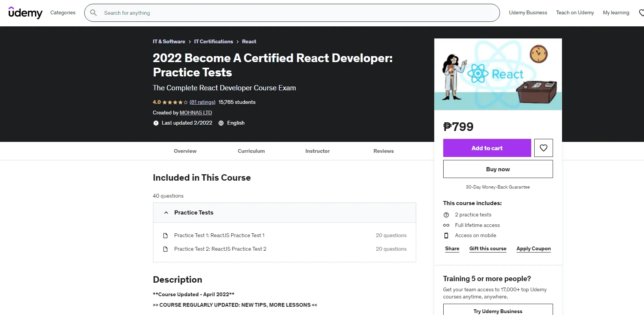Click the Search for anything field
The width and height of the screenshot is (644, 315).
(292, 13)
